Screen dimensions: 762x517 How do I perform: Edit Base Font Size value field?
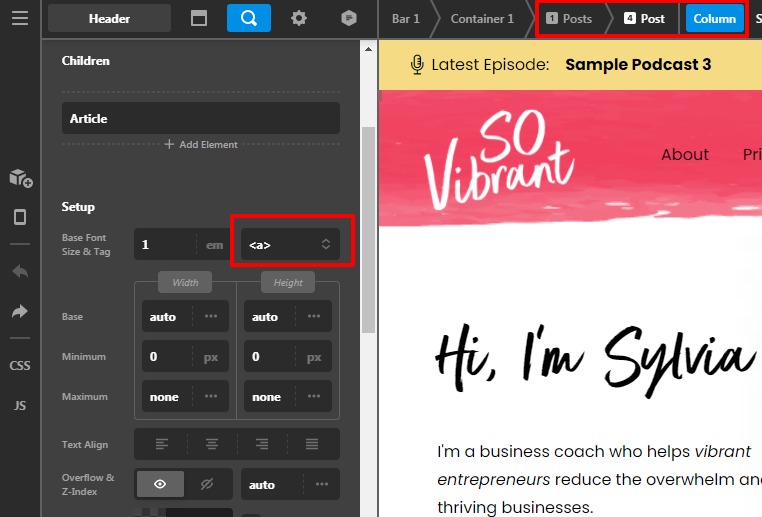point(165,244)
